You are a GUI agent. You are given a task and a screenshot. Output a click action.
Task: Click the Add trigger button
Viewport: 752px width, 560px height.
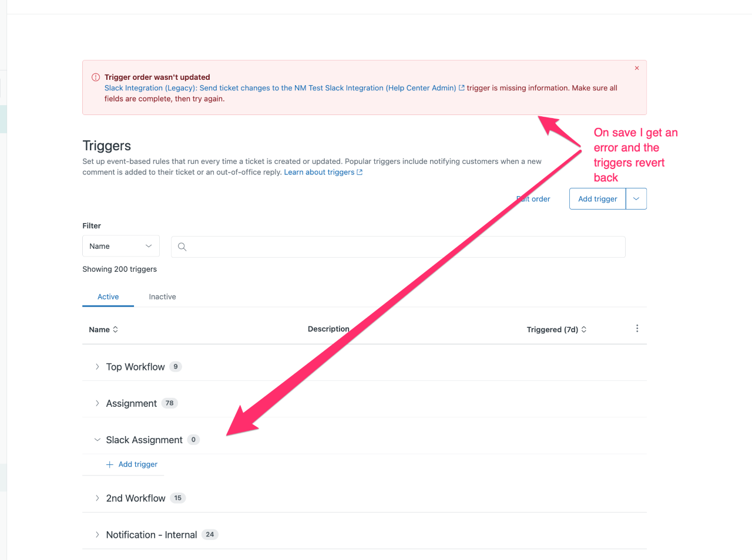(597, 198)
